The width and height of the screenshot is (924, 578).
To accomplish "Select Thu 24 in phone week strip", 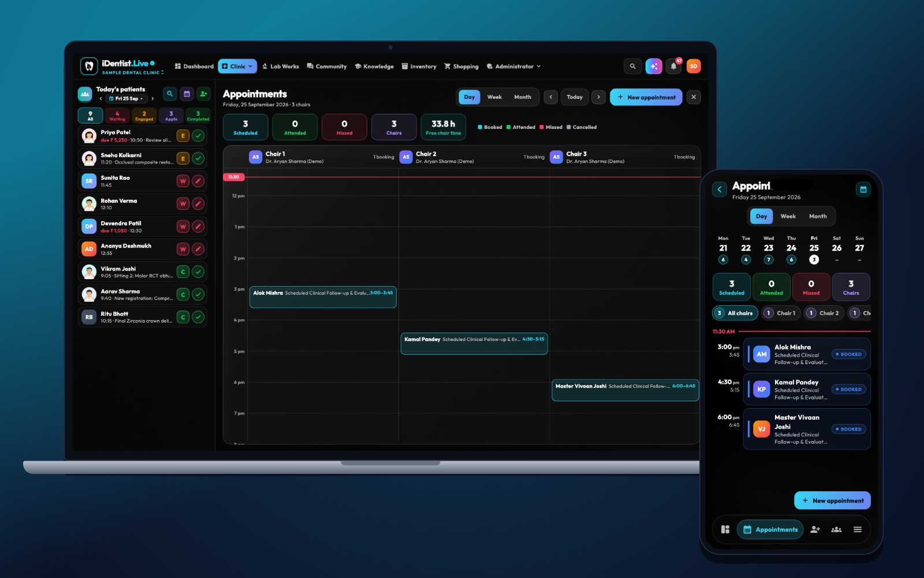I will coord(791,249).
